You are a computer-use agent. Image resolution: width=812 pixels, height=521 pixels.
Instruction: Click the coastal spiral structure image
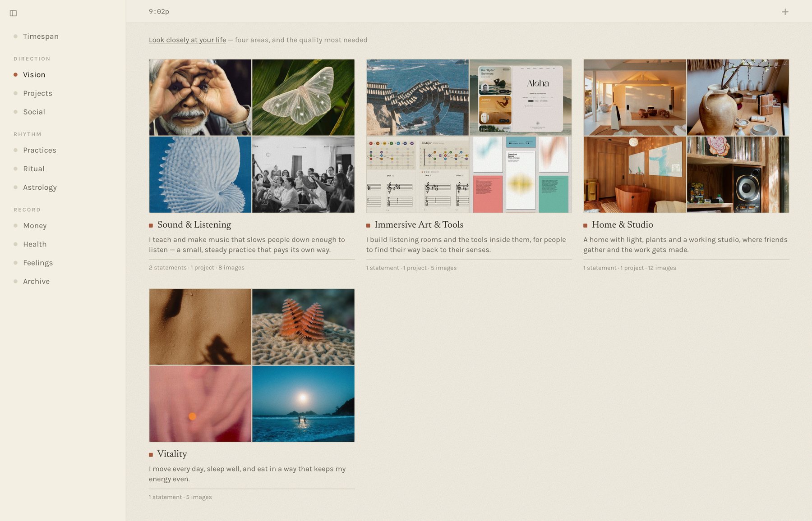(x=417, y=97)
